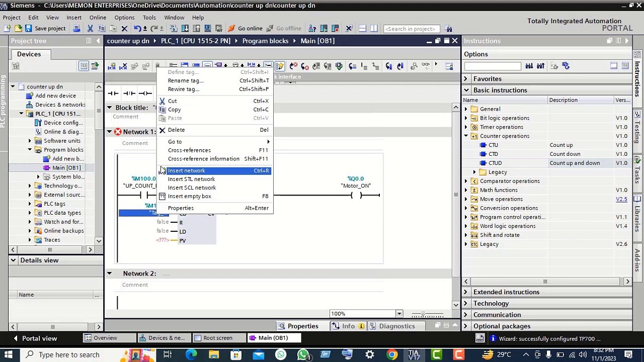644x362 pixels.
Task: Select the CTD instruction block icon
Action: point(483,154)
